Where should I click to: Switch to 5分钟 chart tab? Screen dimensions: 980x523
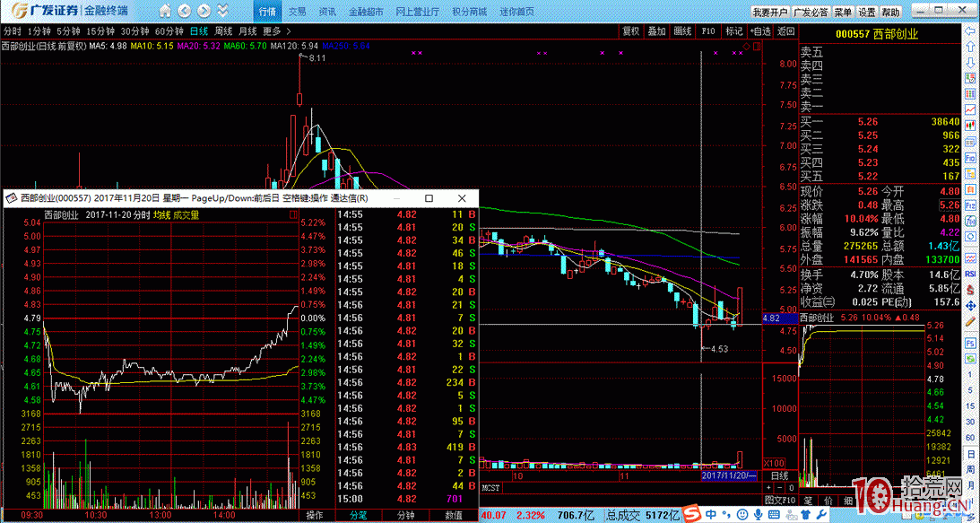[68, 31]
